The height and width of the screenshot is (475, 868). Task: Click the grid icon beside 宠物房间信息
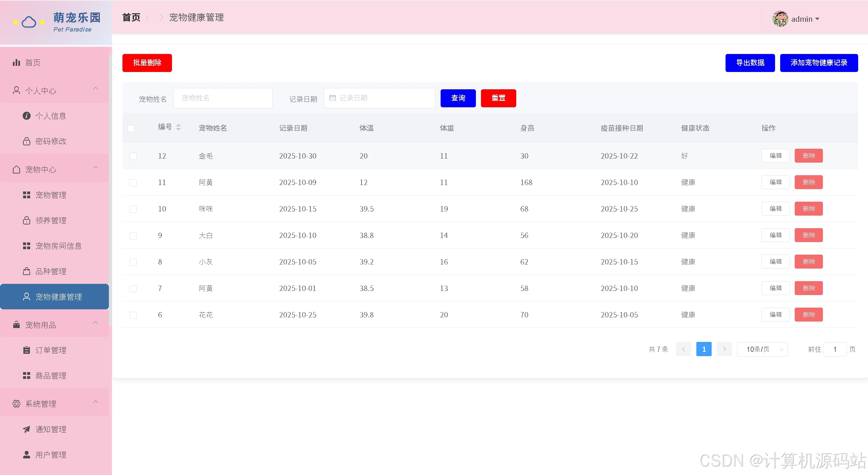click(26, 246)
